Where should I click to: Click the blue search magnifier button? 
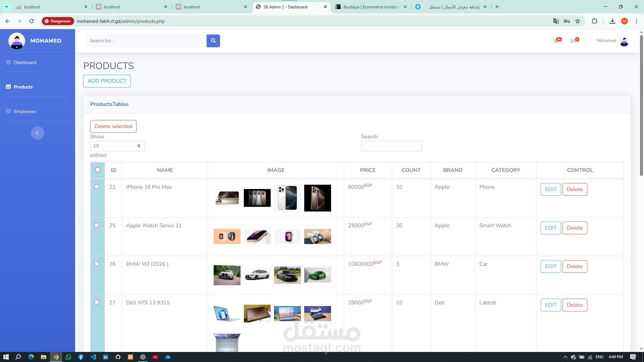coord(213,41)
